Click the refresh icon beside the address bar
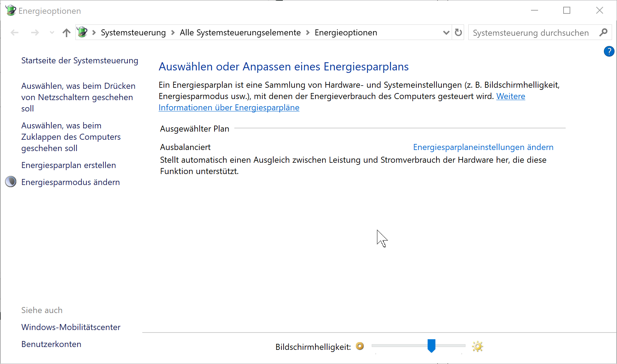The width and height of the screenshot is (617, 364). click(458, 33)
